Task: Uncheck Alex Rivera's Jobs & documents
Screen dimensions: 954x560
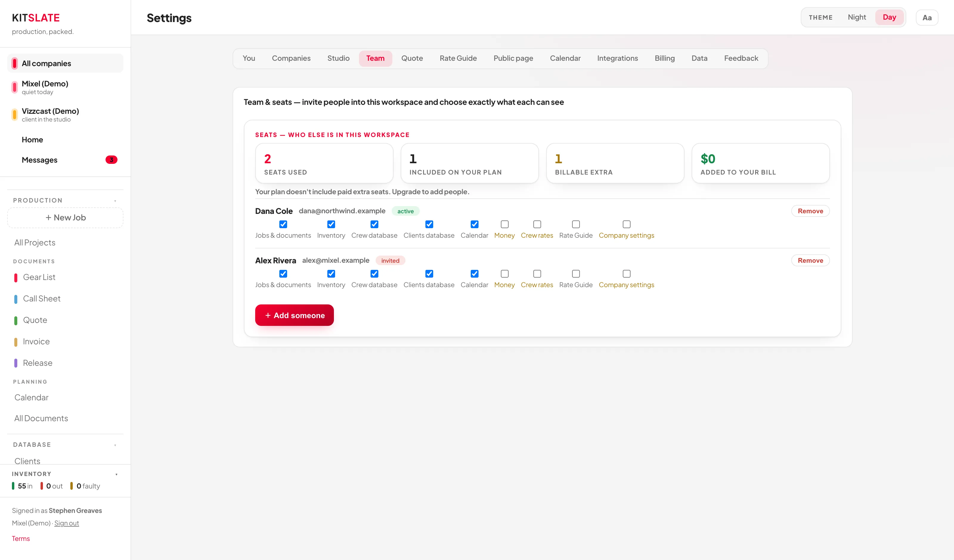Action: pyautogui.click(x=283, y=273)
